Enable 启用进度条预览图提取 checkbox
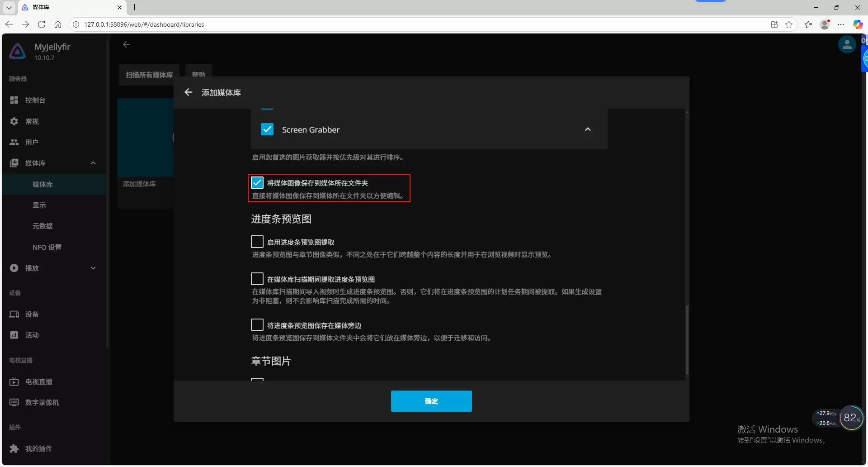The width and height of the screenshot is (868, 467). [257, 242]
